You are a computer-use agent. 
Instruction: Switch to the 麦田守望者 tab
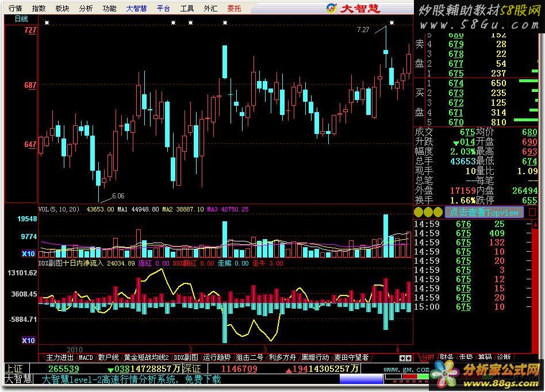pos(351,358)
